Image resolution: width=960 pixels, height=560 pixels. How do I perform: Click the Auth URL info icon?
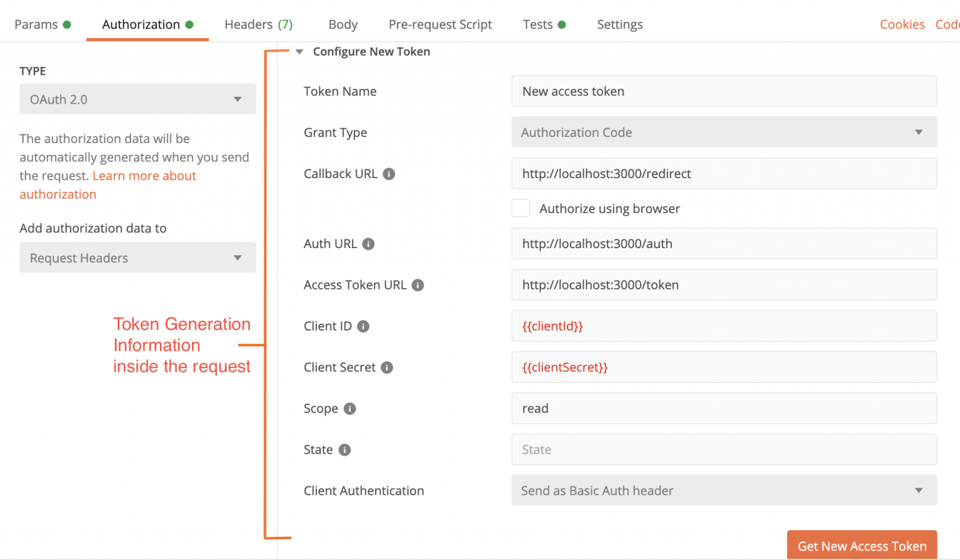pyautogui.click(x=368, y=244)
